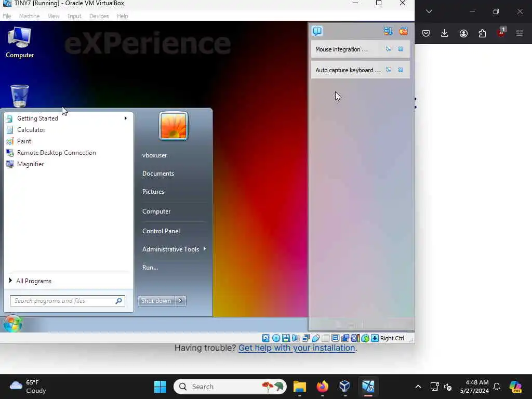Dismiss the Mouse integration notification
This screenshot has height=399, width=532.
401,49
